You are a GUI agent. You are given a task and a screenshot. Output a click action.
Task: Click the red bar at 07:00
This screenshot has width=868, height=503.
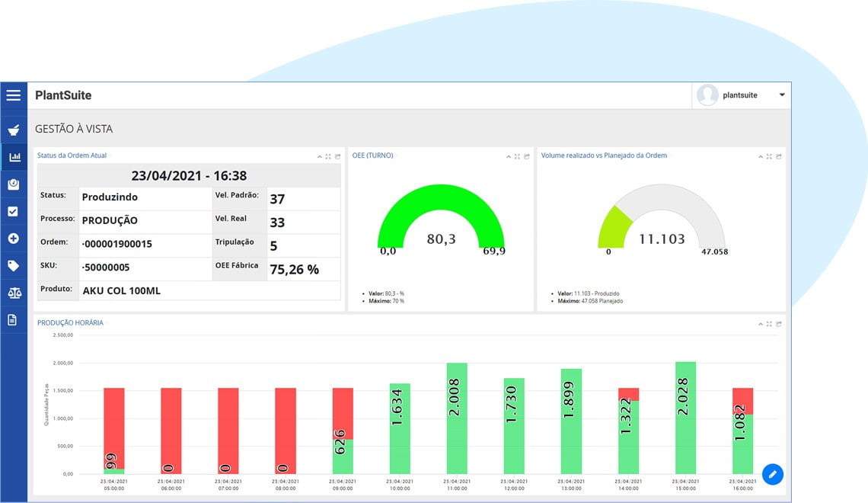pos(228,431)
